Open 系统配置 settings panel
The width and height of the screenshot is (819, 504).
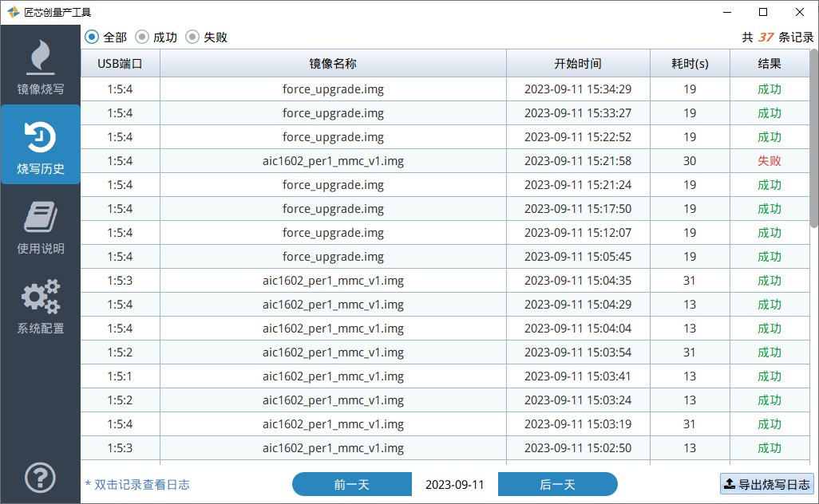coord(40,305)
